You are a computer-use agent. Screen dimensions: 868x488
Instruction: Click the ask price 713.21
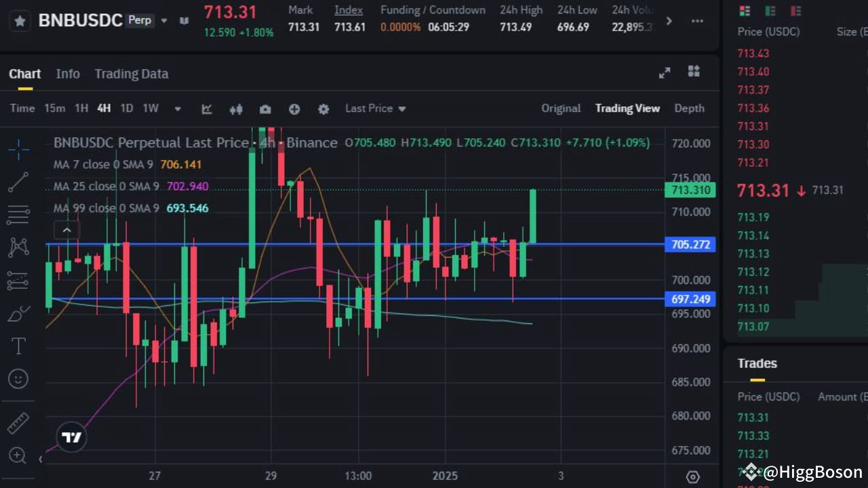pyautogui.click(x=753, y=163)
